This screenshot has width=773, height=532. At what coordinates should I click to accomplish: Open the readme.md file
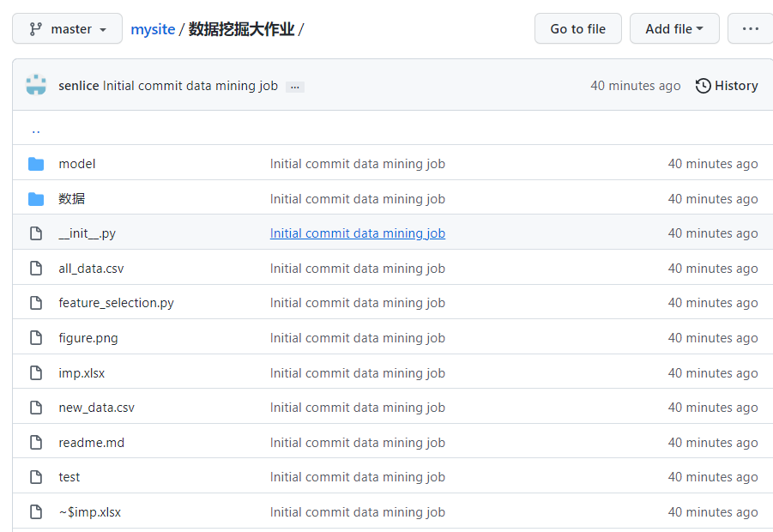pos(91,443)
